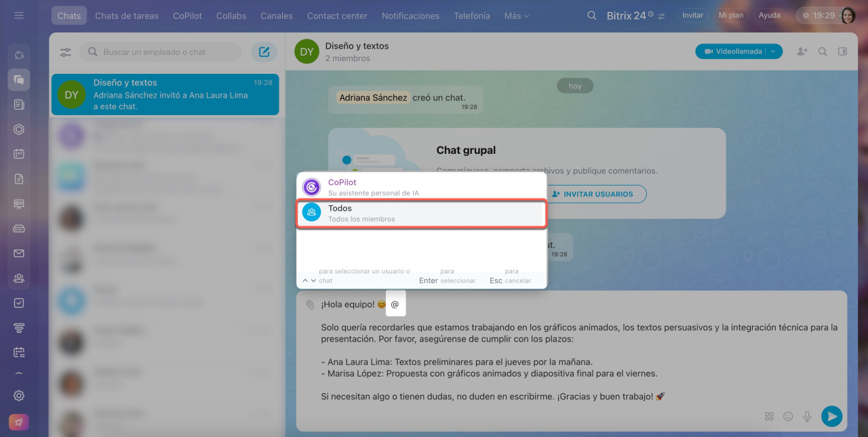Click the paperclip attach file icon
Screen dimensions: 868x437
310,305
